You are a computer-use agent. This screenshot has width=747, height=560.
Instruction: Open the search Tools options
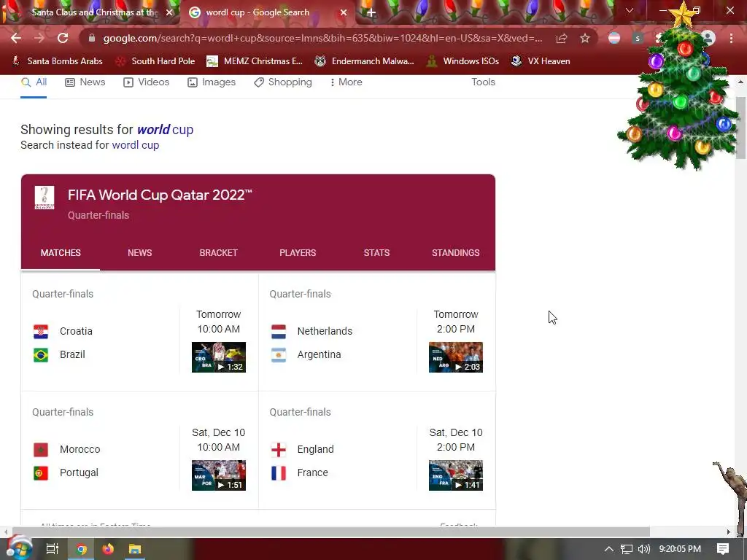[483, 82]
